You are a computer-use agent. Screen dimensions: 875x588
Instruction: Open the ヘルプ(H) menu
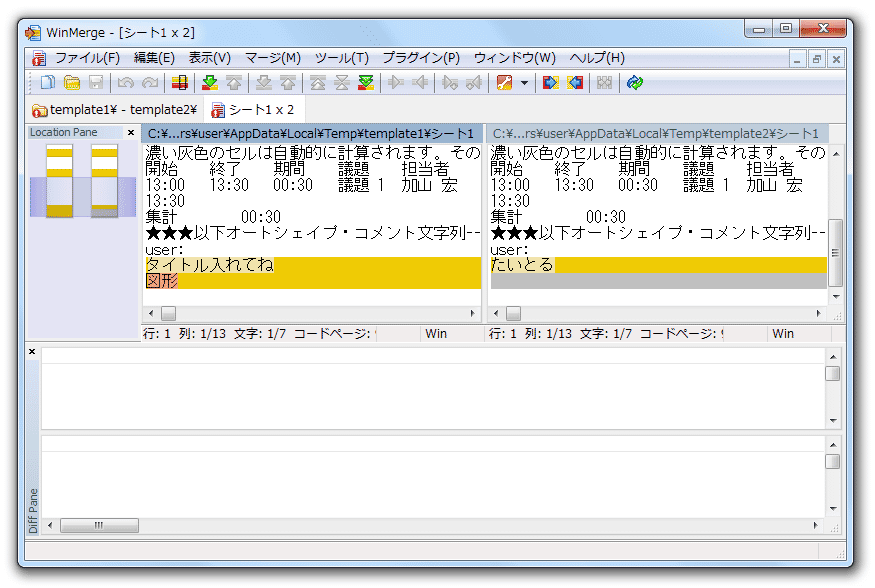pyautogui.click(x=597, y=58)
